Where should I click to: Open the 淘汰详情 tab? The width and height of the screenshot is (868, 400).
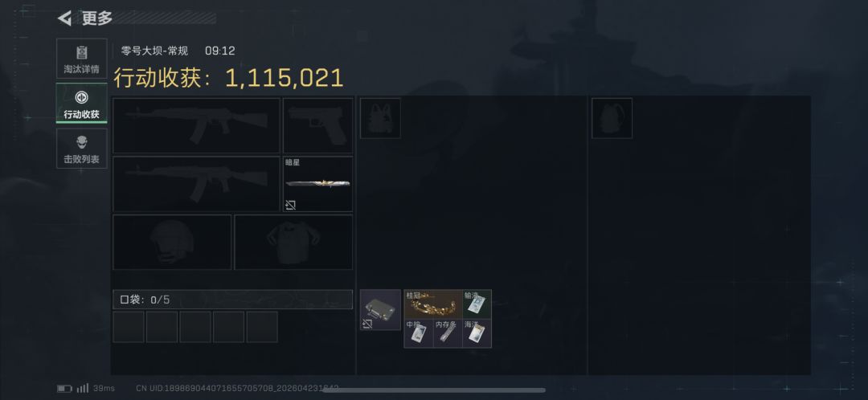point(82,59)
